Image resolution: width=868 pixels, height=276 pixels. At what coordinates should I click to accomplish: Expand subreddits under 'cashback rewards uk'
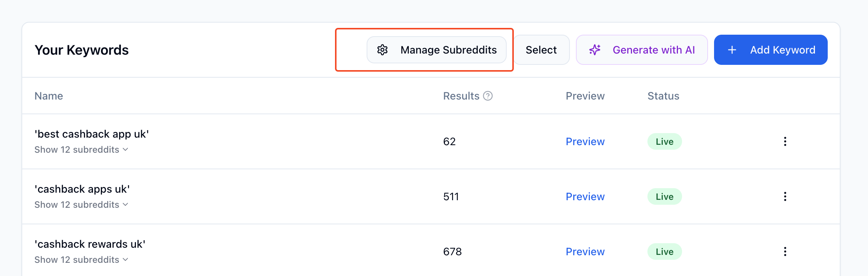81,260
